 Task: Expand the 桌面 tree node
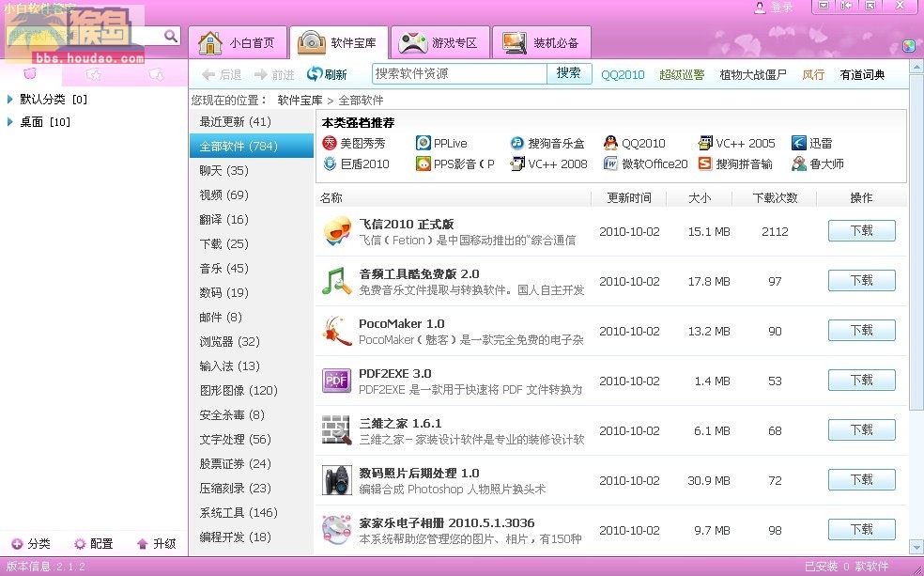pos(9,122)
